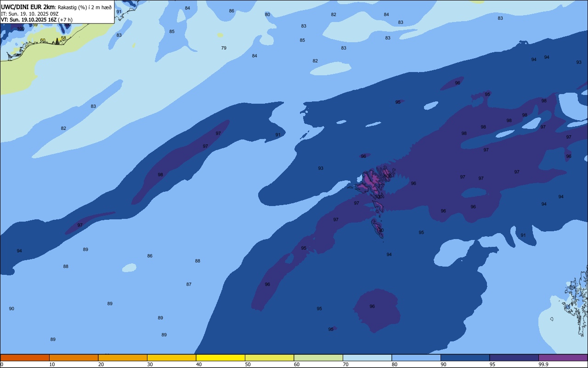Click the 'Rakastig (%) í 2 m hæð' label
The width and height of the screenshot is (588, 368).
[85, 7]
